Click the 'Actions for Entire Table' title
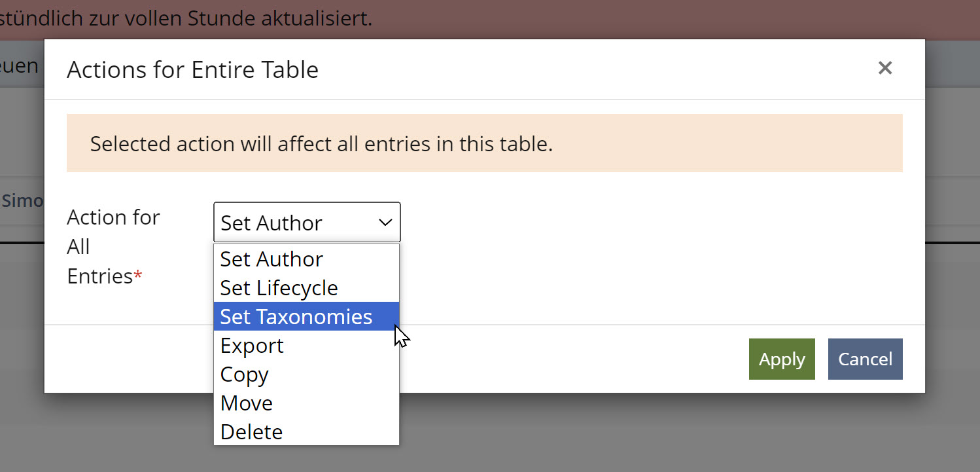This screenshot has height=472, width=980. pyautogui.click(x=192, y=69)
